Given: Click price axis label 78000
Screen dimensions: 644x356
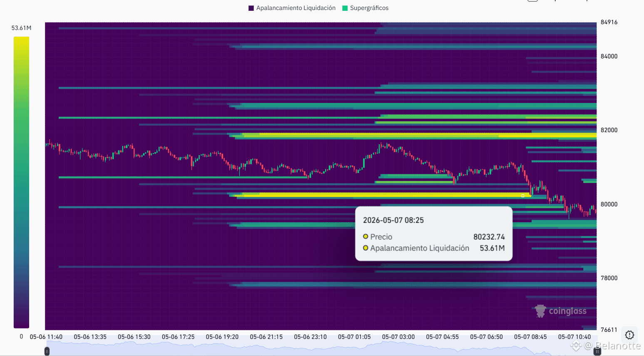Looking at the screenshot, I should click(609, 278).
